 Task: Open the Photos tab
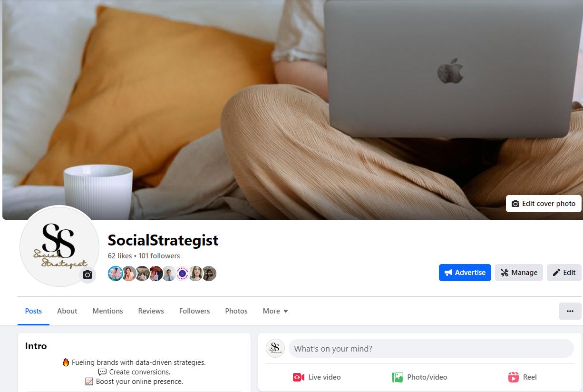(236, 311)
